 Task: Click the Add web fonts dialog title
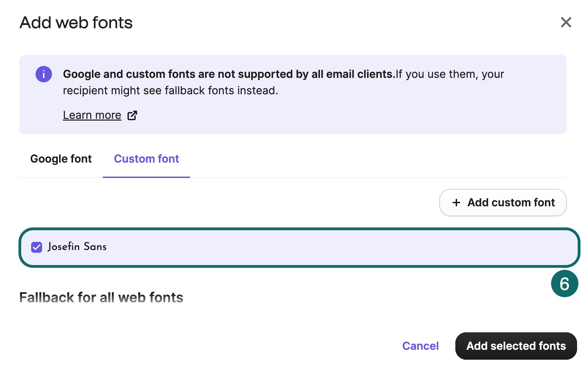pyautogui.click(x=76, y=23)
